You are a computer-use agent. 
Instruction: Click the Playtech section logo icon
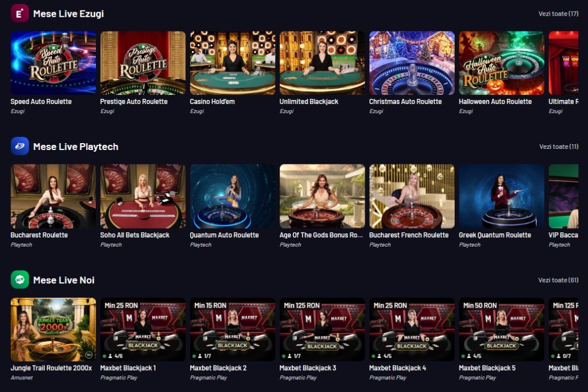20,147
